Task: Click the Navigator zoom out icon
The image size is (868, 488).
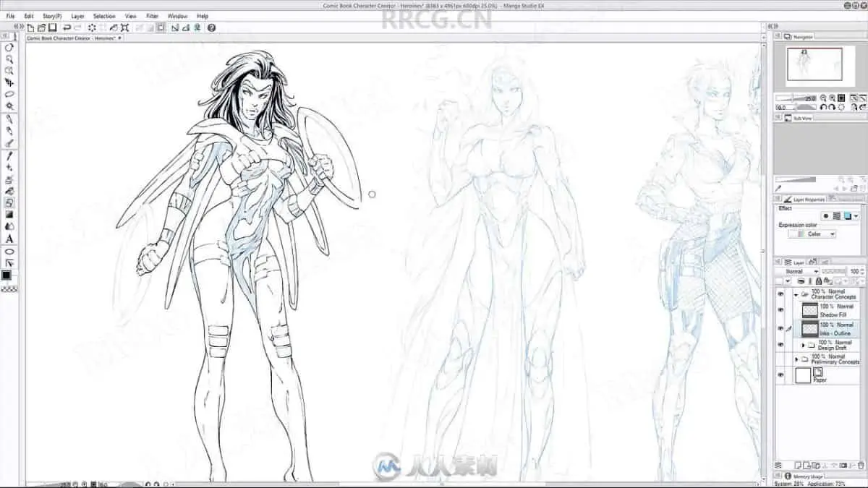Action: [823, 98]
